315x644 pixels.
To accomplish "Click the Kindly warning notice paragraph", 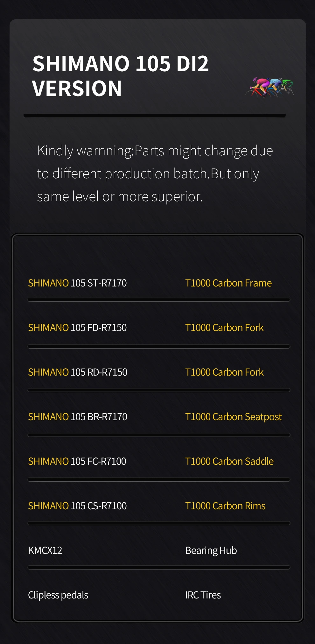I will coord(155,173).
